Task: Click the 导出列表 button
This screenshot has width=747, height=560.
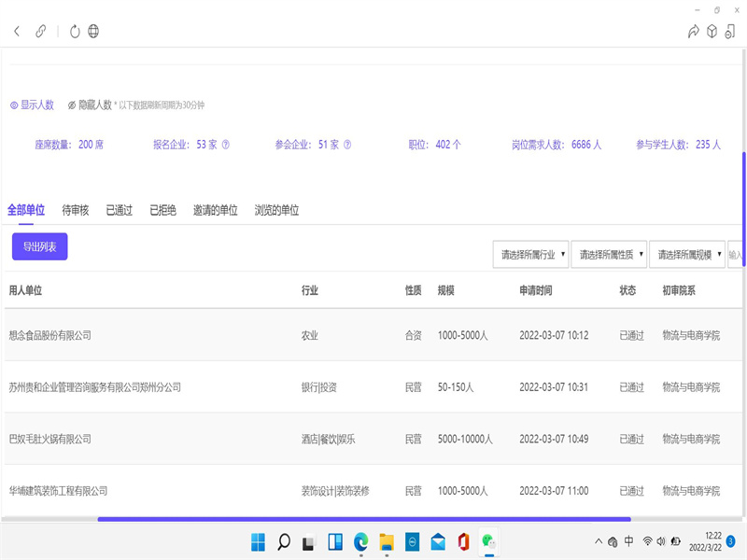Action: pos(39,246)
